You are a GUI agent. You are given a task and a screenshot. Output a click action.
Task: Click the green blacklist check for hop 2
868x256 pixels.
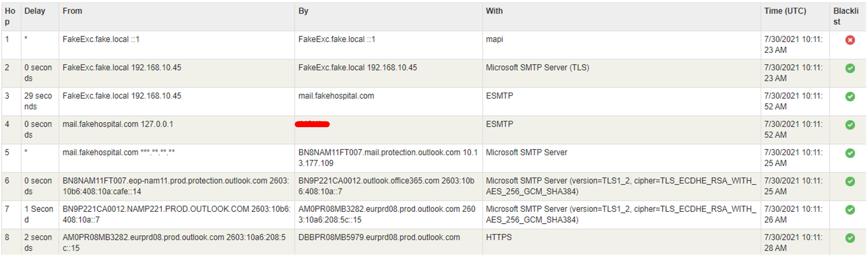(x=850, y=68)
